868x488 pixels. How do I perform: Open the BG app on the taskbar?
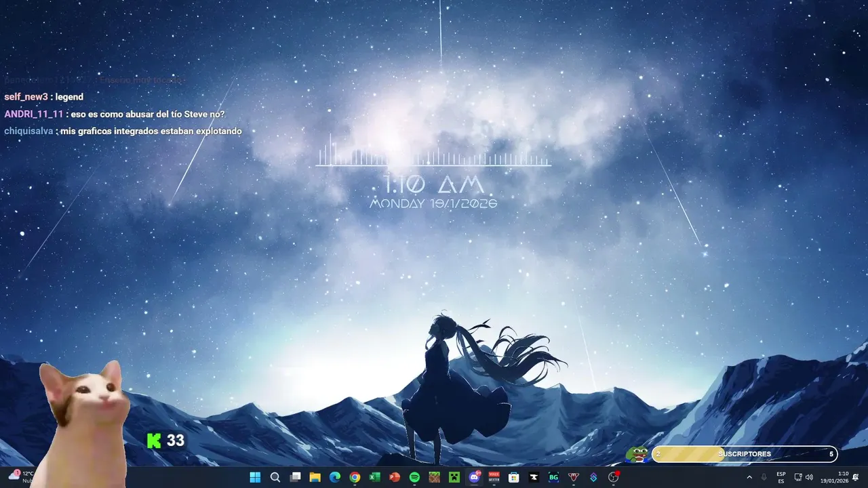pyautogui.click(x=553, y=477)
